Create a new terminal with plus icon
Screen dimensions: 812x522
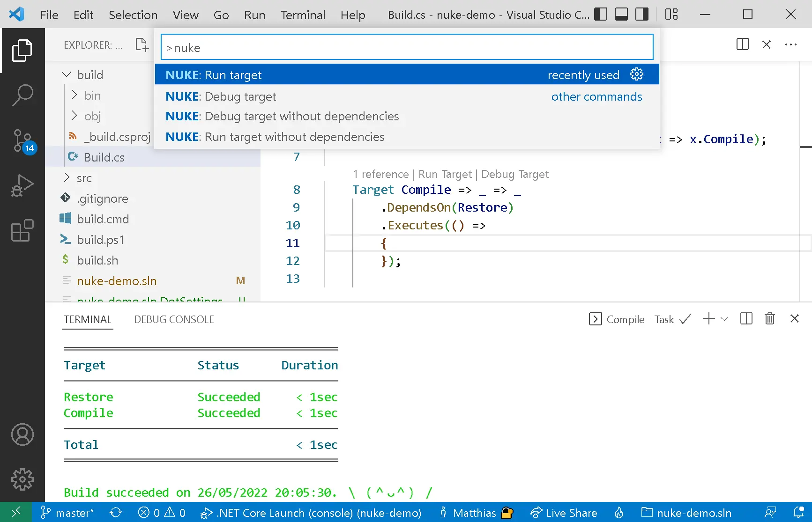708,319
